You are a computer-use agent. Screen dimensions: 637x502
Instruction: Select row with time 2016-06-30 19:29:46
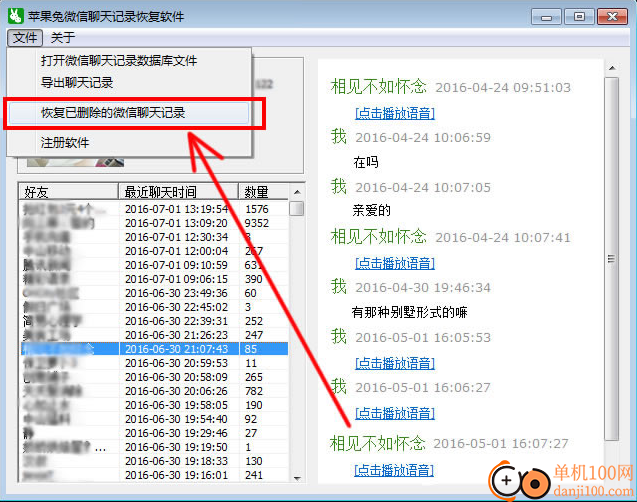pyautogui.click(x=154, y=433)
